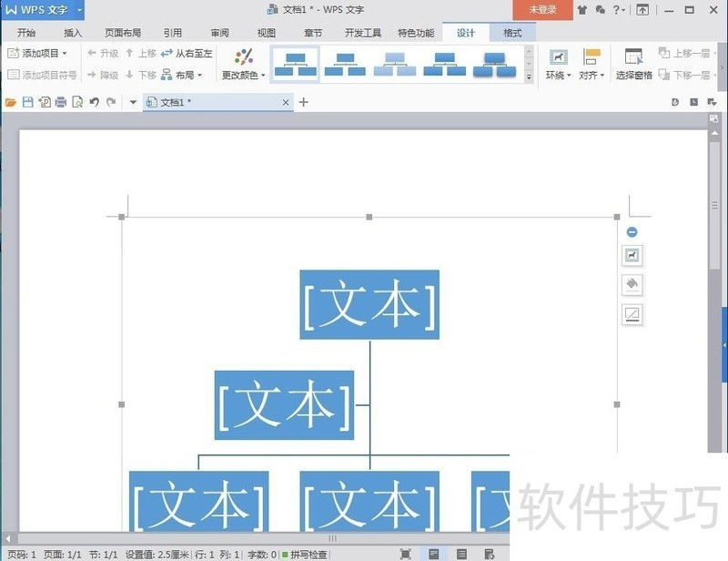Expand the SmartArt styles gallery arrow

coord(530,77)
